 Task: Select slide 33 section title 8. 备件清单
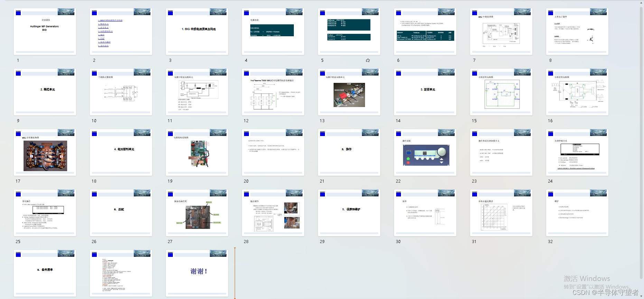pos(45,273)
